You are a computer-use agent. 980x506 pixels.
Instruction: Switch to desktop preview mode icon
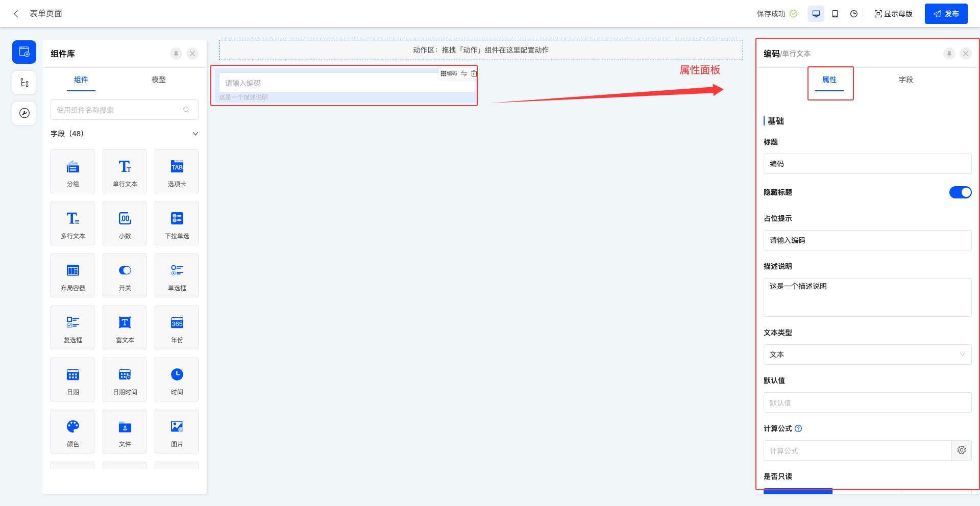(x=816, y=14)
